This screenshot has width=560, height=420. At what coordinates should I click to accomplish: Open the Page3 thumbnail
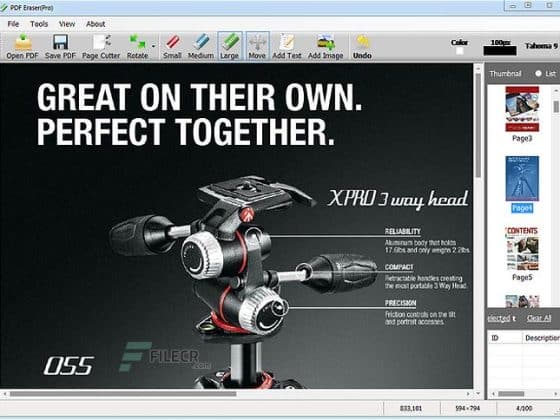pyautogui.click(x=522, y=109)
